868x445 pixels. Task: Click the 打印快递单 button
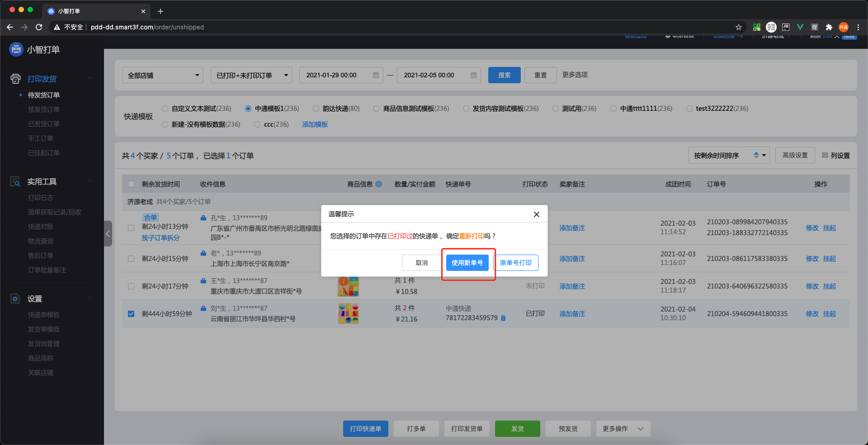(x=365, y=429)
